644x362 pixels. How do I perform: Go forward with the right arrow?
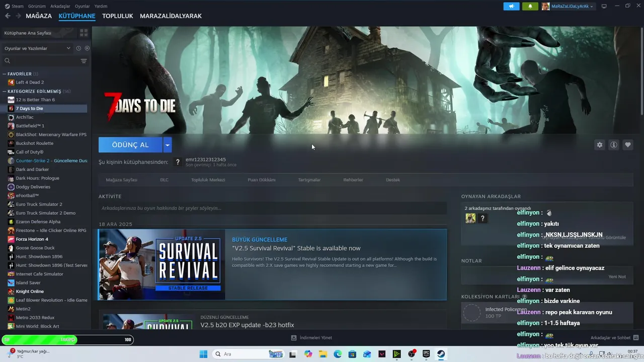(x=19, y=16)
